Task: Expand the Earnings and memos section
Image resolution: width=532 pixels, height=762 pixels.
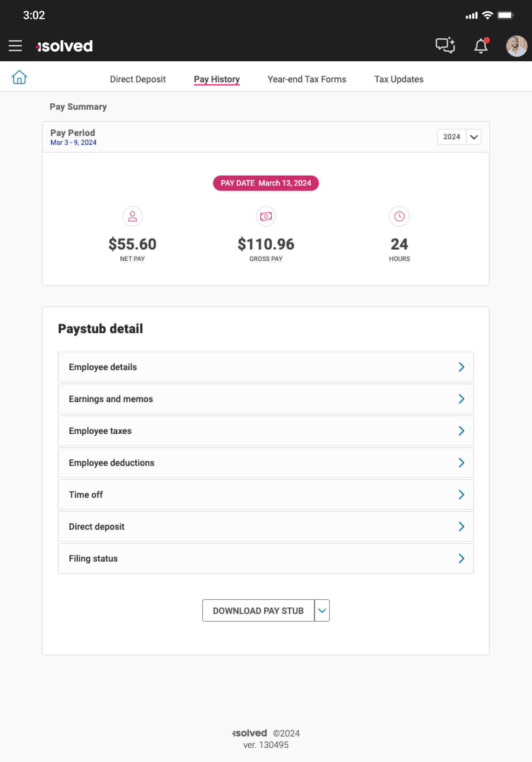Action: 266,399
